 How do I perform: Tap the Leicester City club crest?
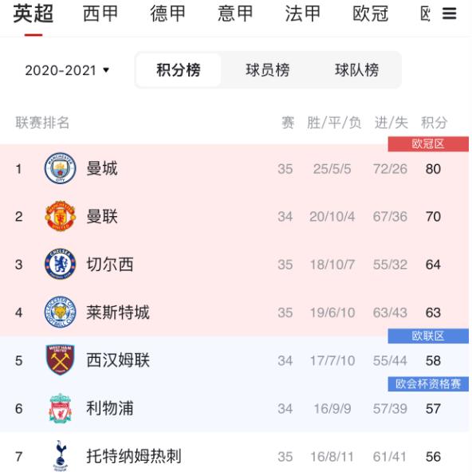(x=60, y=312)
